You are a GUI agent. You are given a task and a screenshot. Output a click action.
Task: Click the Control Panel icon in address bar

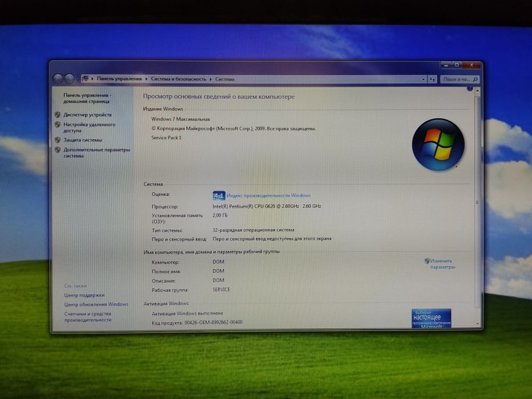[x=85, y=79]
